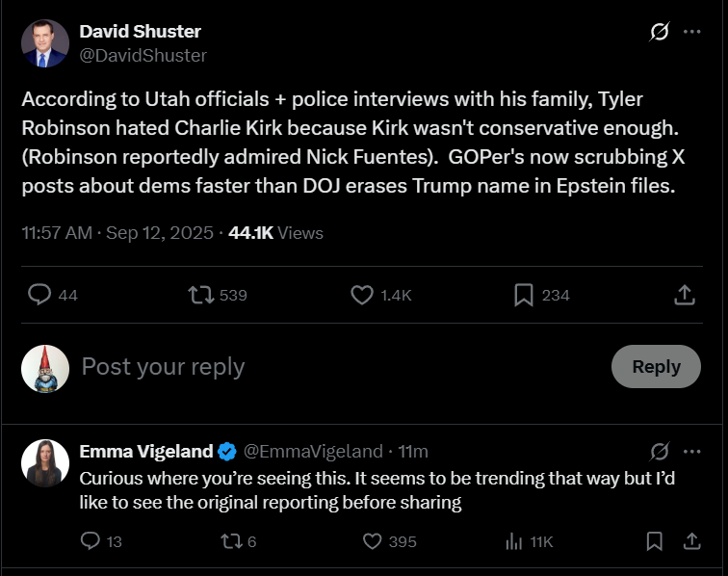
Task: Click the 11:57 AM Sep 12, 2025 timestamp
Action: tap(118, 233)
